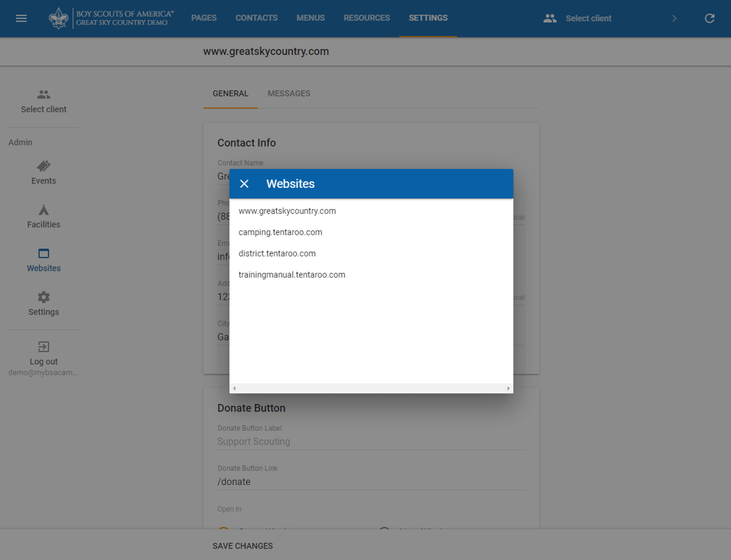
Task: Click the demo@mybsacam... account text
Action: click(x=43, y=373)
